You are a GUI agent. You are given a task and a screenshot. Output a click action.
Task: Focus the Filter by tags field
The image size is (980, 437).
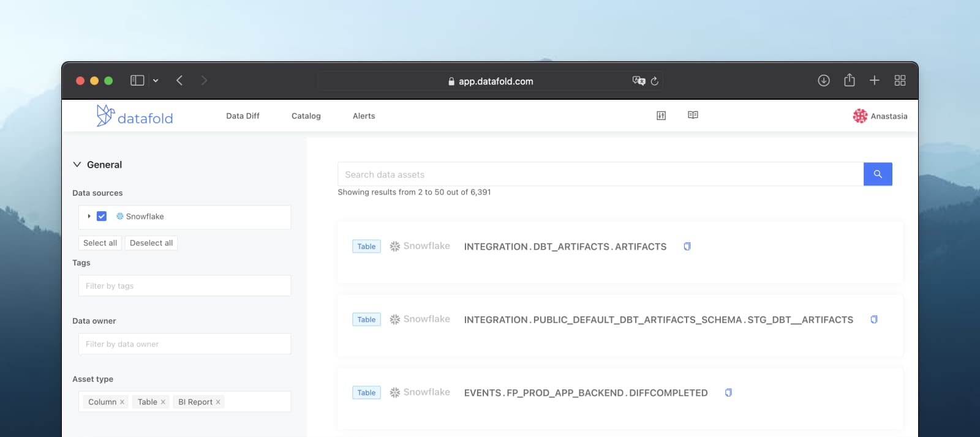(x=184, y=286)
